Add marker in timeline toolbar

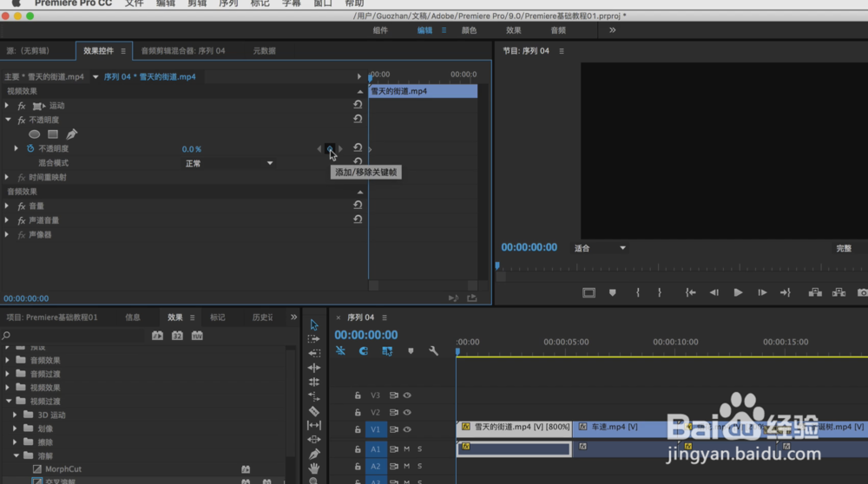[x=411, y=350]
